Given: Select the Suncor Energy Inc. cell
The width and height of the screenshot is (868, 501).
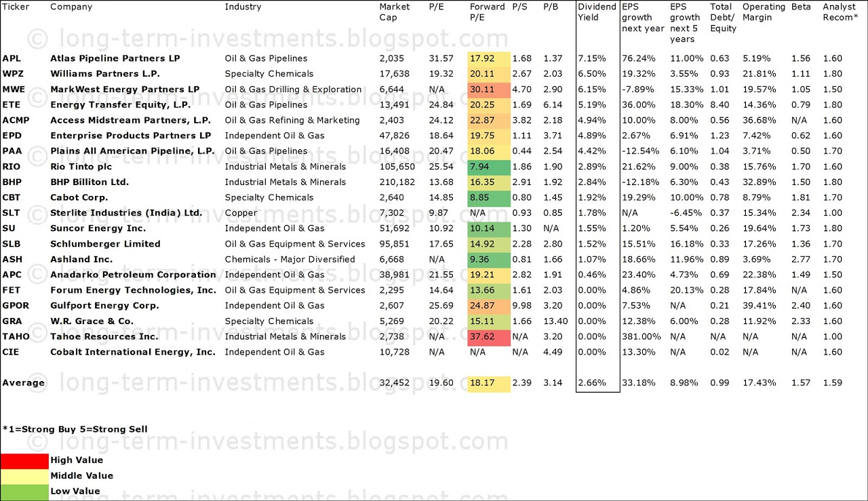Looking at the screenshot, I should coord(98,228).
